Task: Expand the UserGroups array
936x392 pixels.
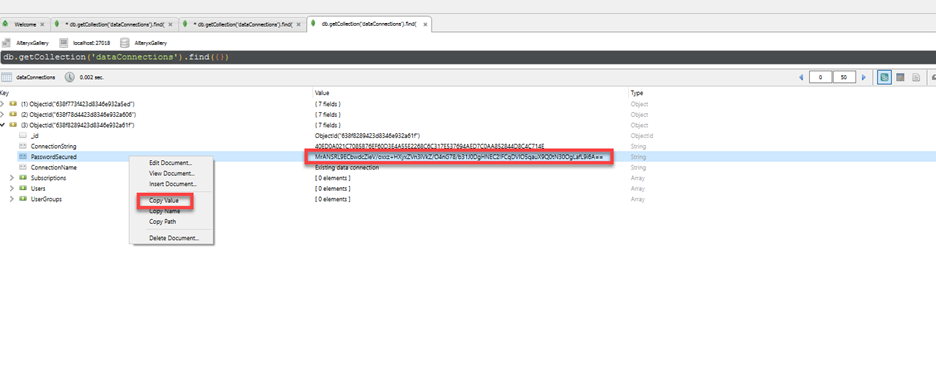Action: [x=12, y=199]
